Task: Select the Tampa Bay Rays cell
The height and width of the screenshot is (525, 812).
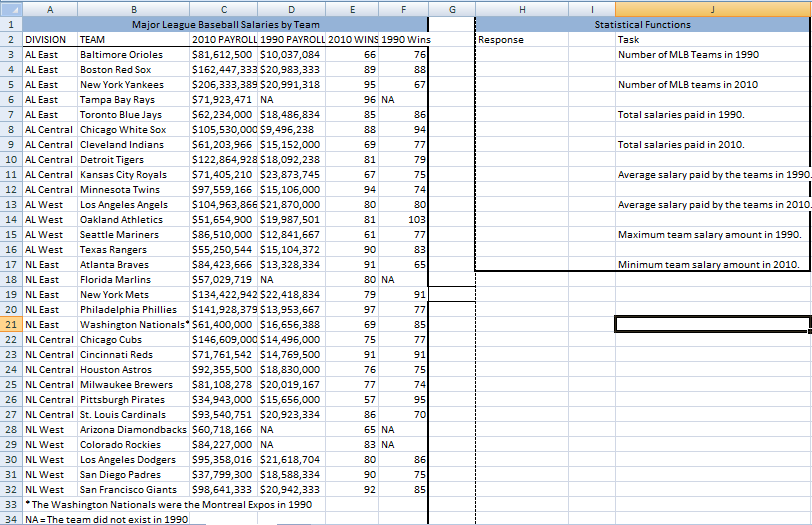Action: pos(134,99)
